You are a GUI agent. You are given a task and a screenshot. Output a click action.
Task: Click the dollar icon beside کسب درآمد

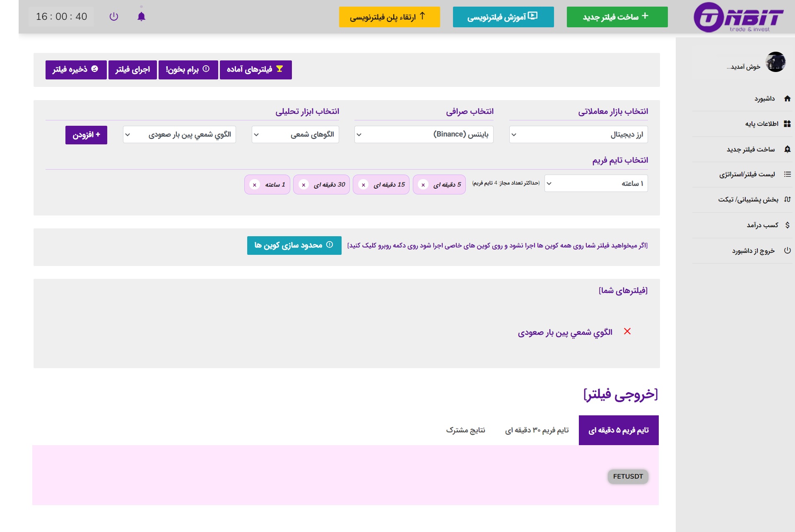point(787,225)
